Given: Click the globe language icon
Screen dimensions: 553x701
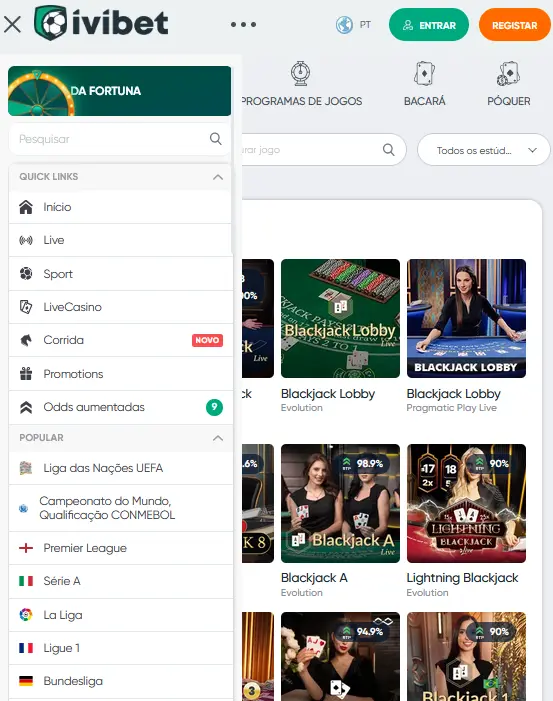Looking at the screenshot, I should coord(344,25).
